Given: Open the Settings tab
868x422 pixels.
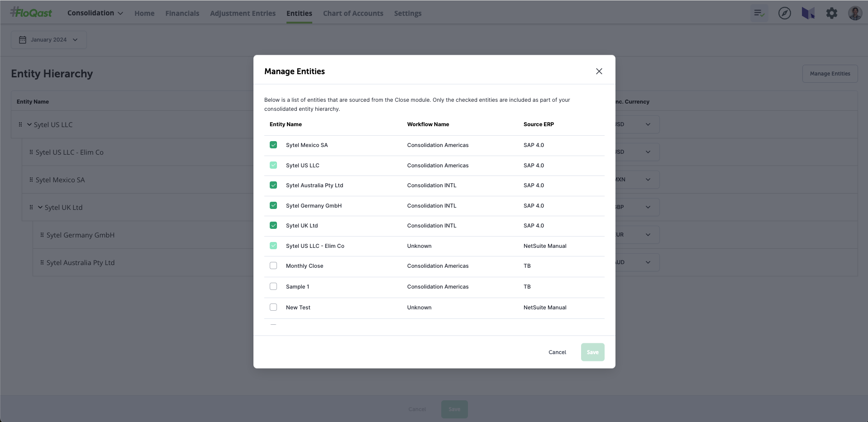Looking at the screenshot, I should tap(408, 14).
